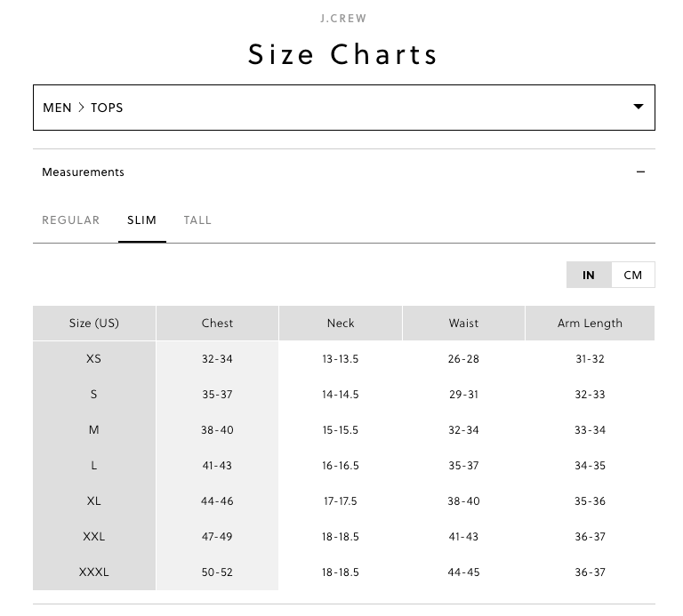The height and width of the screenshot is (616, 683).
Task: Click the Size Charts page heading
Action: pyautogui.click(x=342, y=55)
